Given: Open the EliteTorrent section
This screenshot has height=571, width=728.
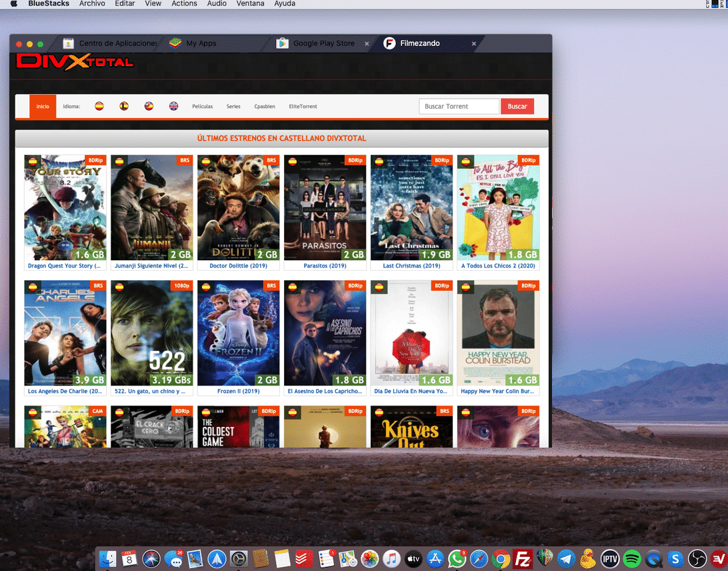Looking at the screenshot, I should point(303,106).
